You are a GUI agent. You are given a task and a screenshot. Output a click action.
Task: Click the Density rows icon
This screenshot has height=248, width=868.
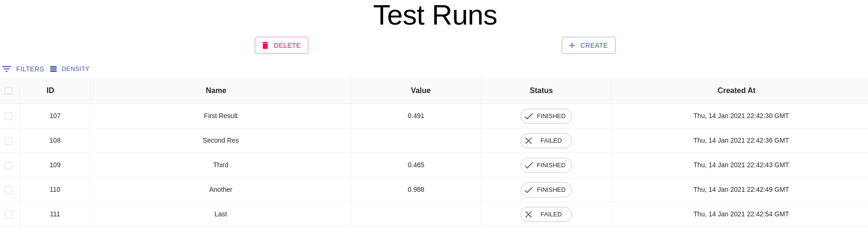(53, 69)
